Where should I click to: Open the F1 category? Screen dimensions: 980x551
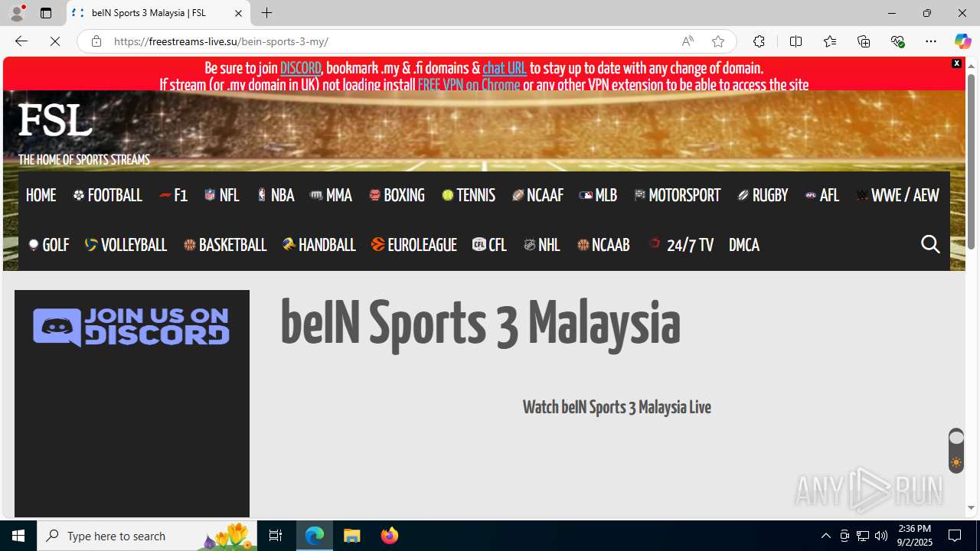[x=173, y=195]
